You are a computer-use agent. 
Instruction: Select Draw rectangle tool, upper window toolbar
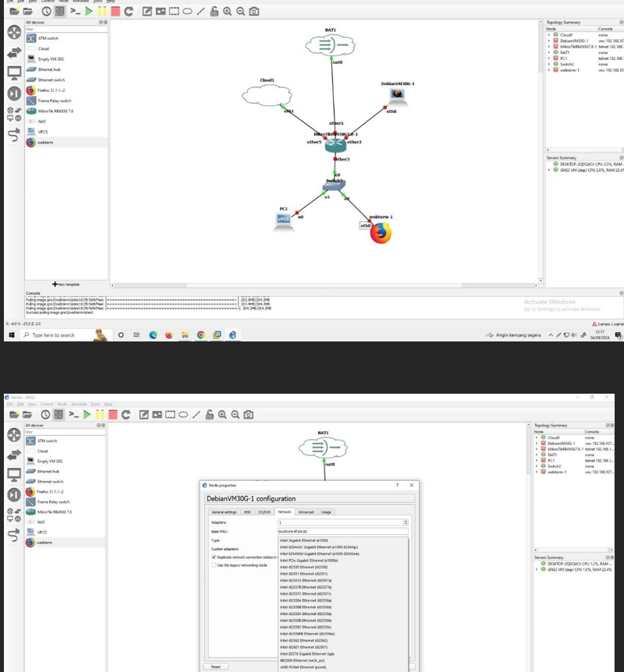174,12
